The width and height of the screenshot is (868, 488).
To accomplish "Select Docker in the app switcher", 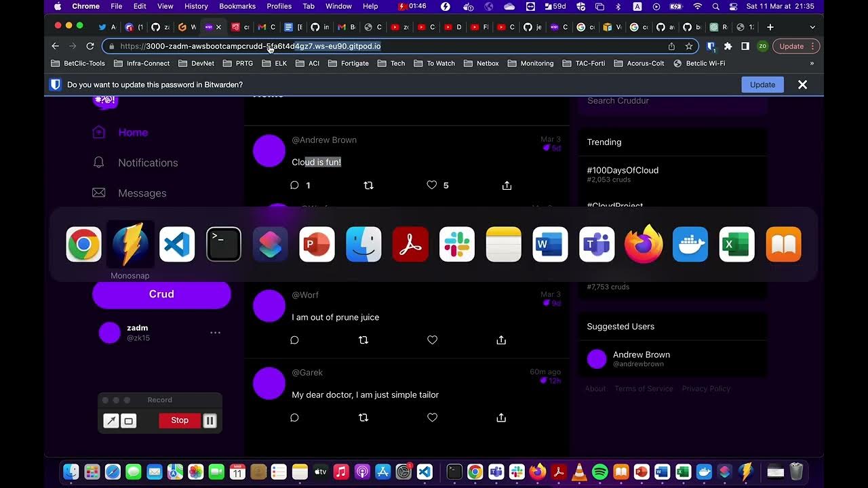I will pos(690,244).
